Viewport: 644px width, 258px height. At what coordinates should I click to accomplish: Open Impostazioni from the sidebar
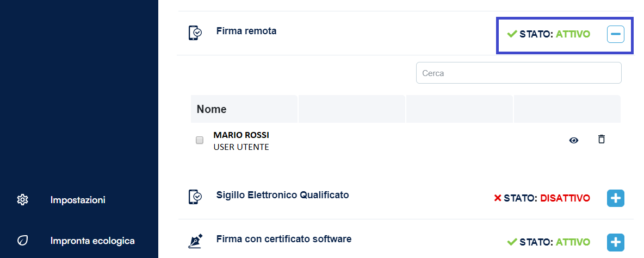point(78,200)
